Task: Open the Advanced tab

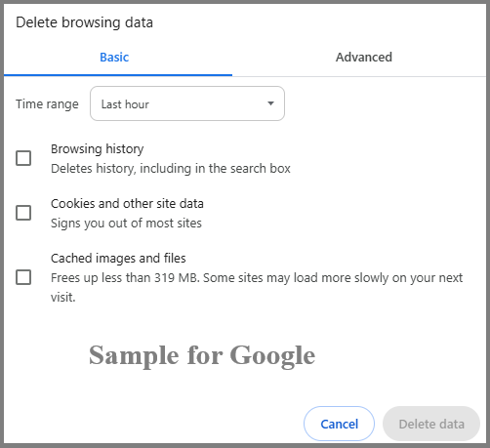Action: tap(364, 58)
